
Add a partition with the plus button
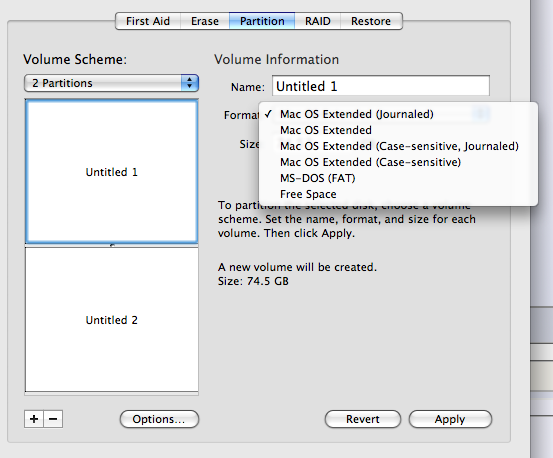coord(34,419)
